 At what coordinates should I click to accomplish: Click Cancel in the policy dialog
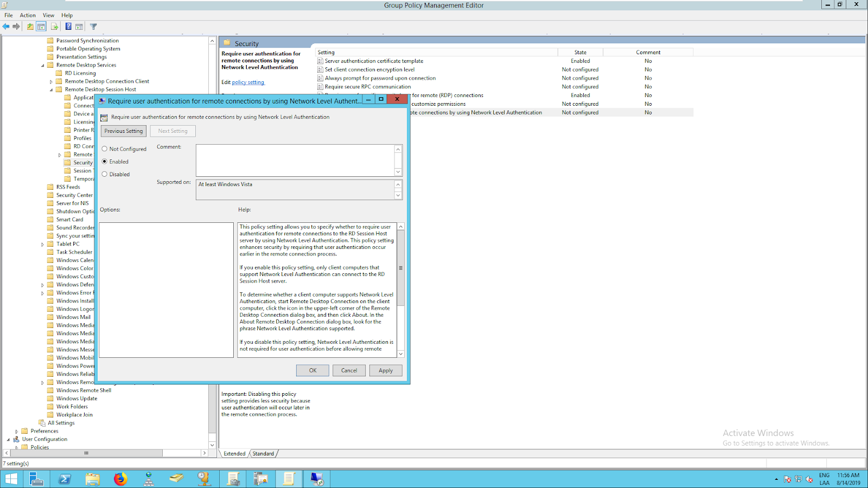click(x=349, y=370)
